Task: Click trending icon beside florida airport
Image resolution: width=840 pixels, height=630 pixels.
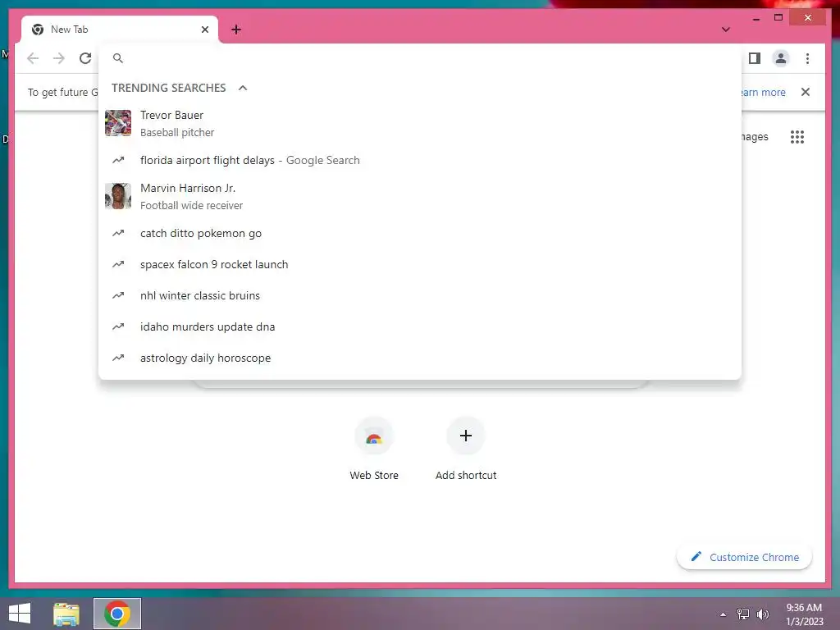Action: 118,160
